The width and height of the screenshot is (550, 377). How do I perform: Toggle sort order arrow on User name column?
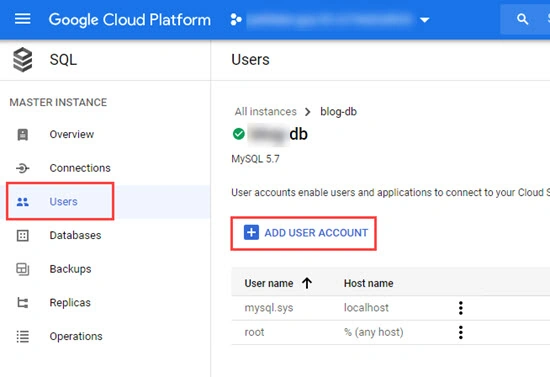307,283
